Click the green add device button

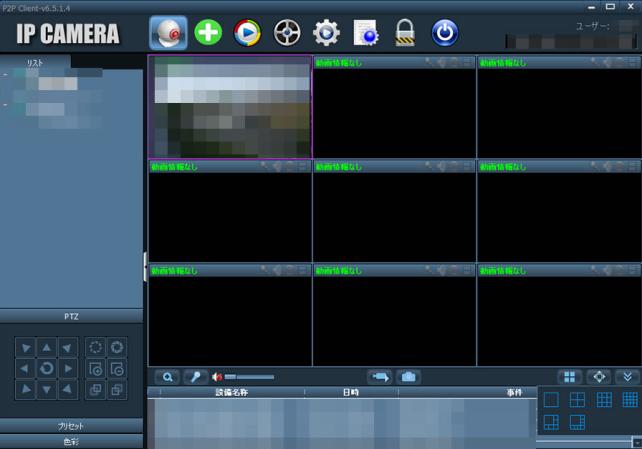pos(208,33)
